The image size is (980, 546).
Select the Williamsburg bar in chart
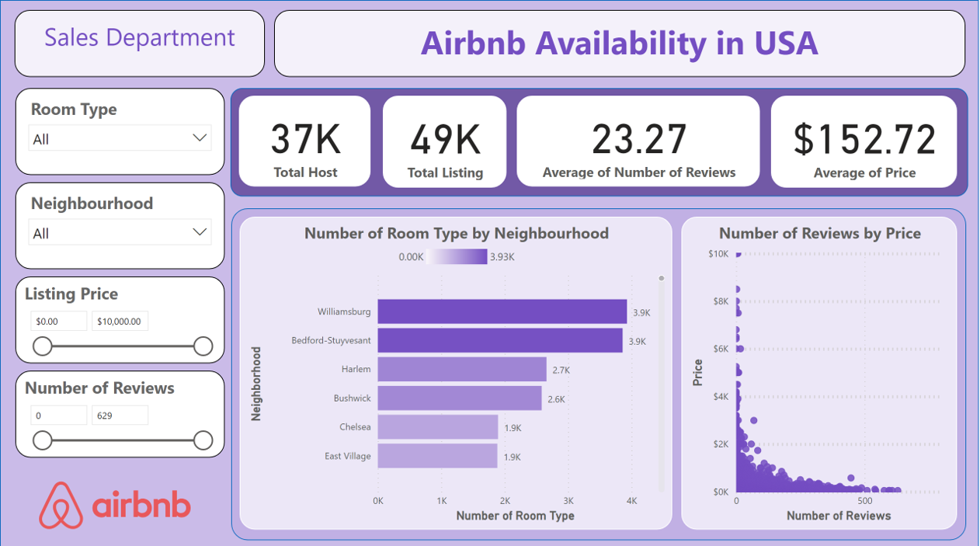pos(502,311)
